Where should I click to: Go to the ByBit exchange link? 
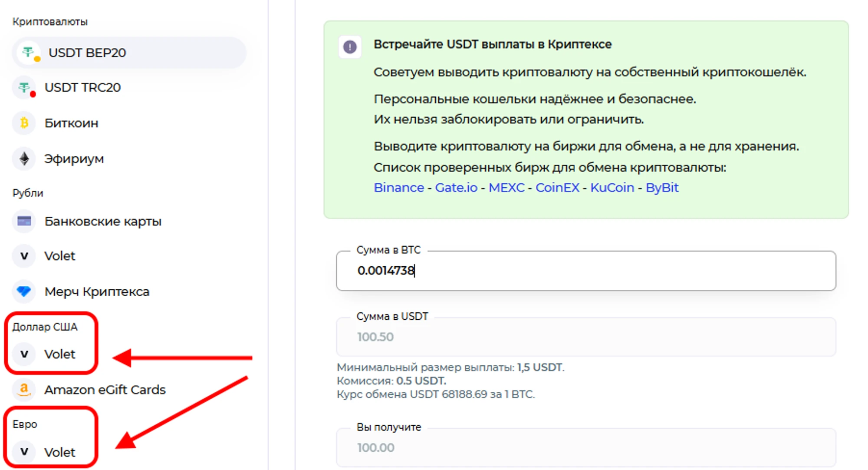point(662,188)
